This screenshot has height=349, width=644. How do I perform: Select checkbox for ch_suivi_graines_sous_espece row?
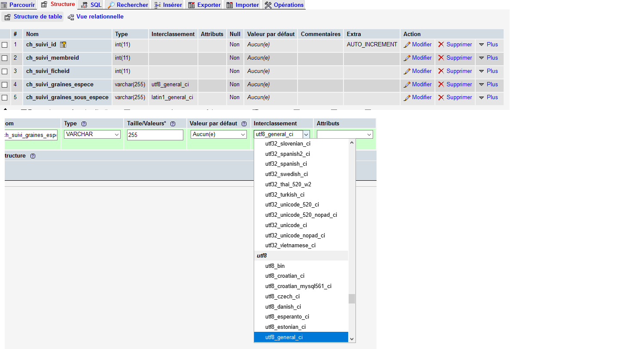pos(5,98)
